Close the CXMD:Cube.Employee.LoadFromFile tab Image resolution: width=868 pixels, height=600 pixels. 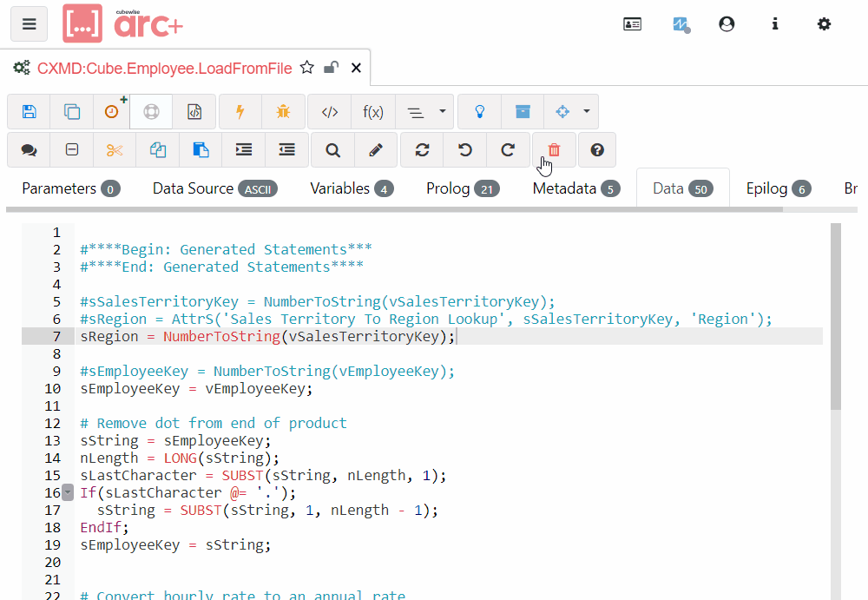tap(356, 68)
